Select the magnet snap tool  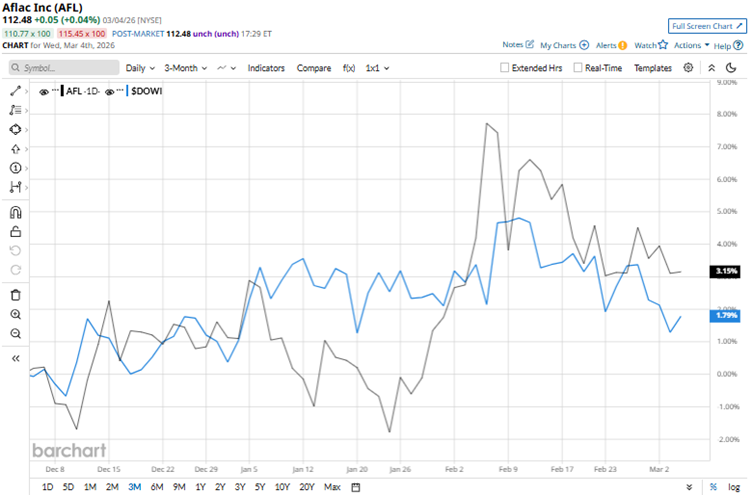pyautogui.click(x=15, y=213)
